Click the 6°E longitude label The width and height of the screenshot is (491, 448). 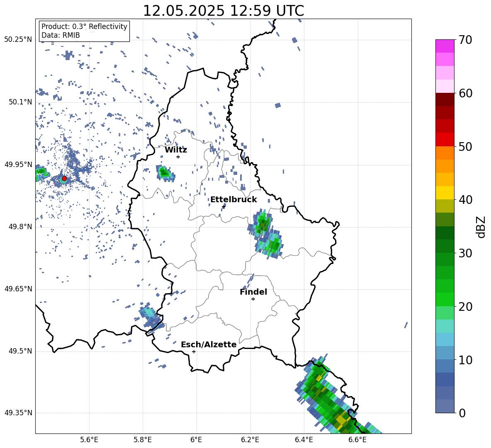tap(196, 440)
